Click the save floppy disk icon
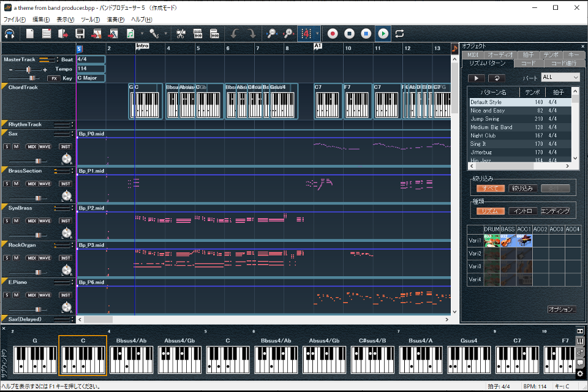The height and width of the screenshot is (392, 588). coord(80,33)
